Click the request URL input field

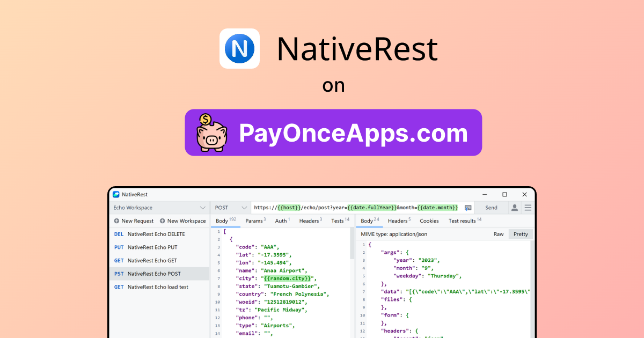click(354, 208)
